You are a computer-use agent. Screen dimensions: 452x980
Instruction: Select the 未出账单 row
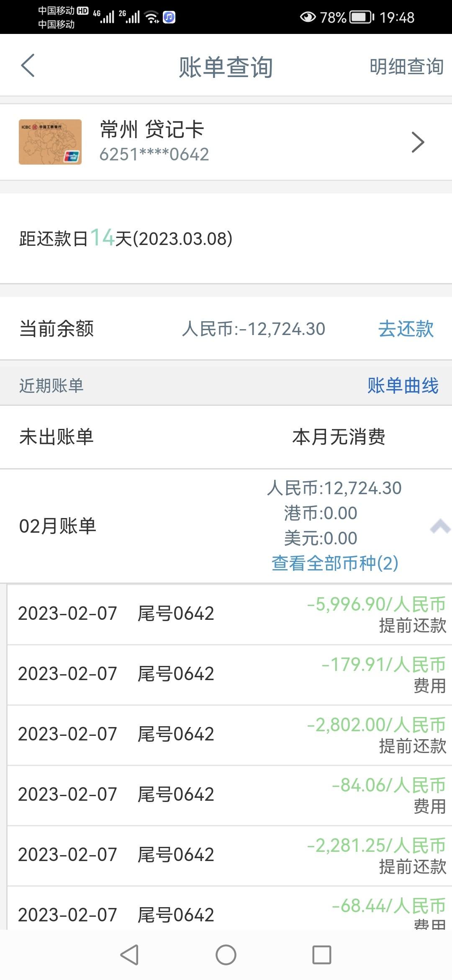click(x=226, y=437)
